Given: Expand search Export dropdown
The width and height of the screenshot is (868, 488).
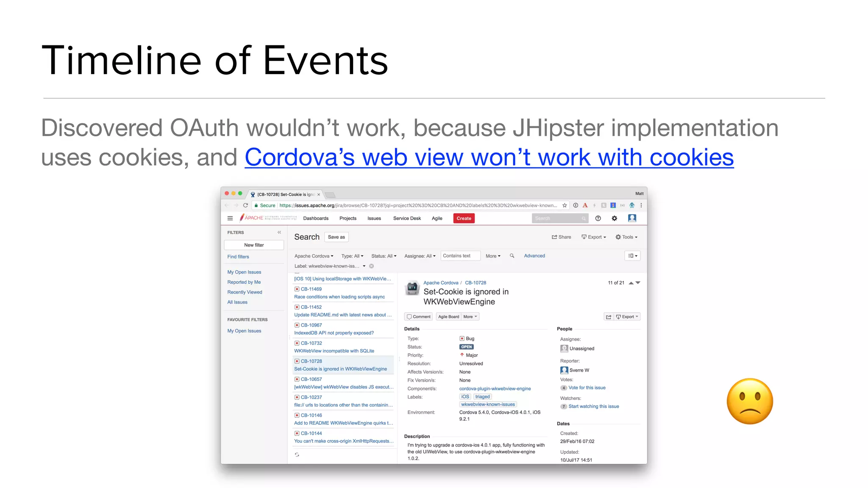Looking at the screenshot, I should coord(594,237).
